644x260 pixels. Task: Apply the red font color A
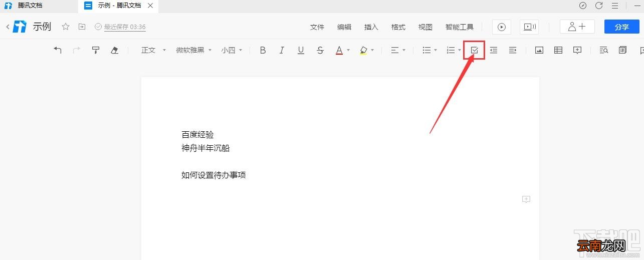coord(339,50)
